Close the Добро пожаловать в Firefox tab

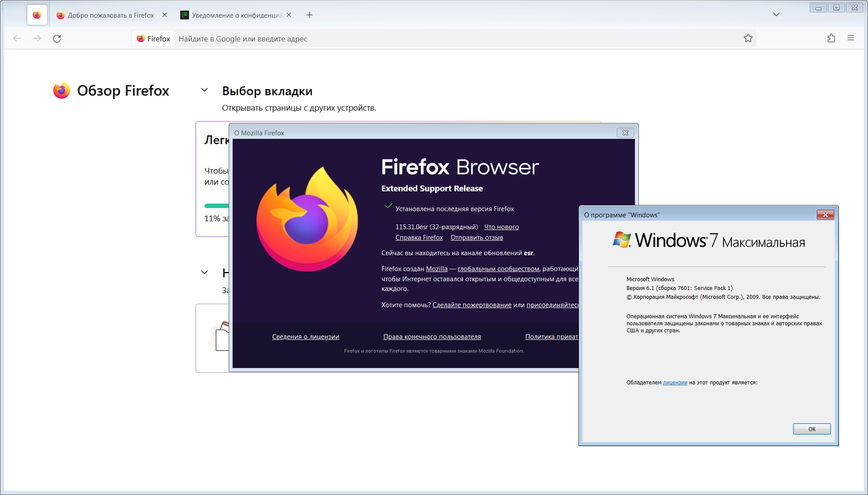(x=164, y=15)
